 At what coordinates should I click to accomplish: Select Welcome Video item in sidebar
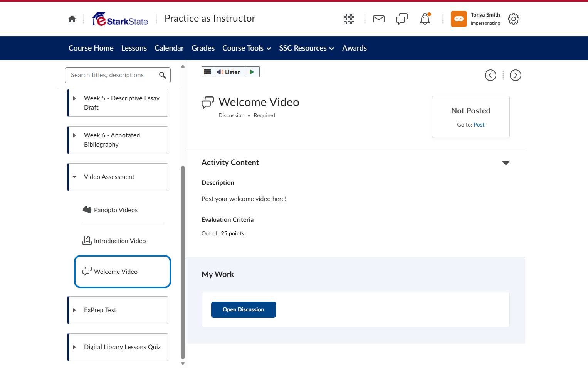(123, 272)
